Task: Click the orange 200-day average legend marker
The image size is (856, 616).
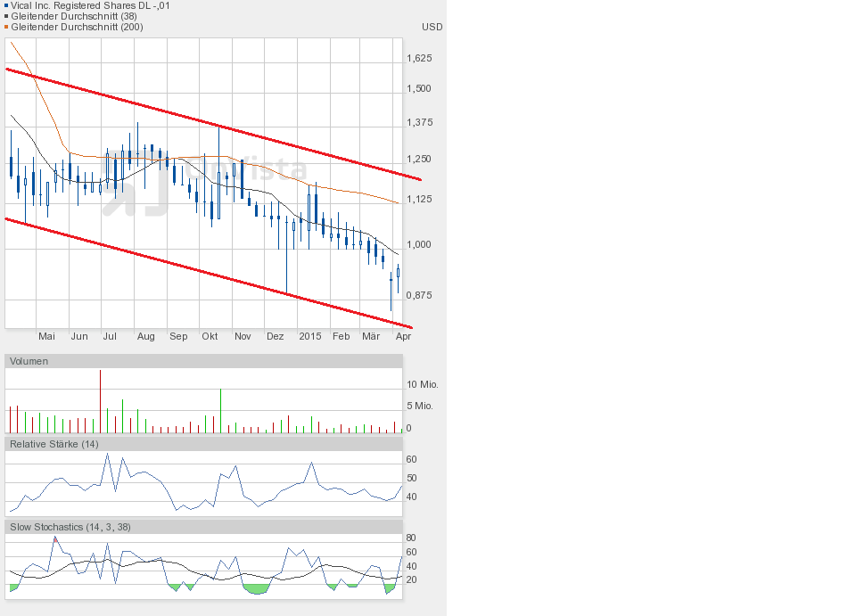Action: [6, 27]
